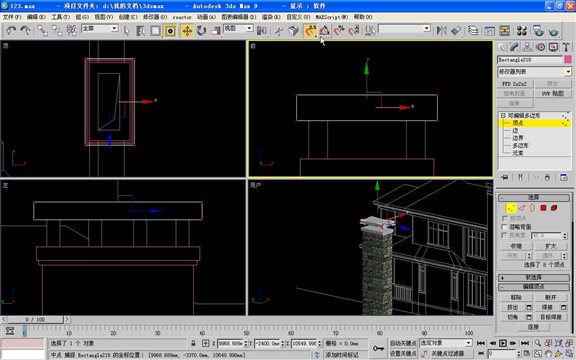Click time slider showing 0 / 100
The height and width of the screenshot is (360, 576).
tap(35, 320)
